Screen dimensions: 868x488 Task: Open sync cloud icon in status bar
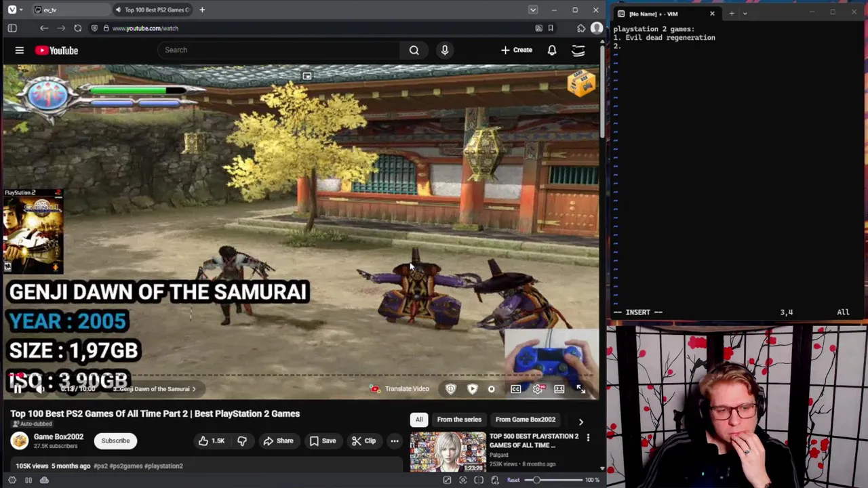pos(44,480)
